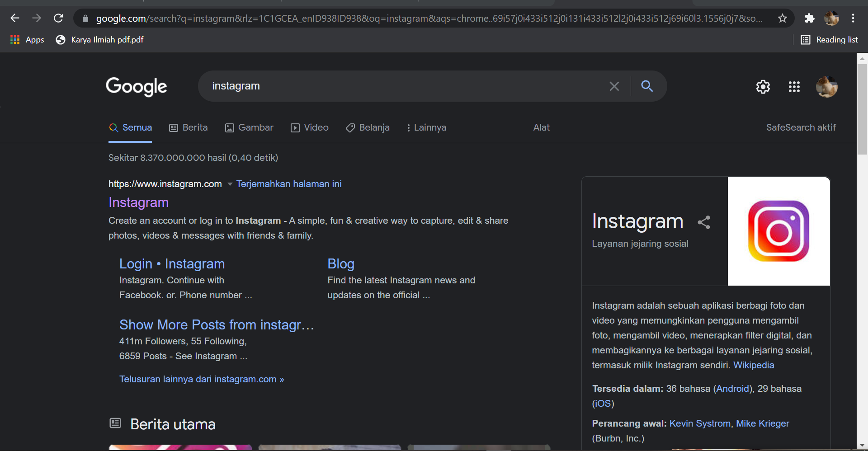Open the Mike Krieger link

pos(762,423)
